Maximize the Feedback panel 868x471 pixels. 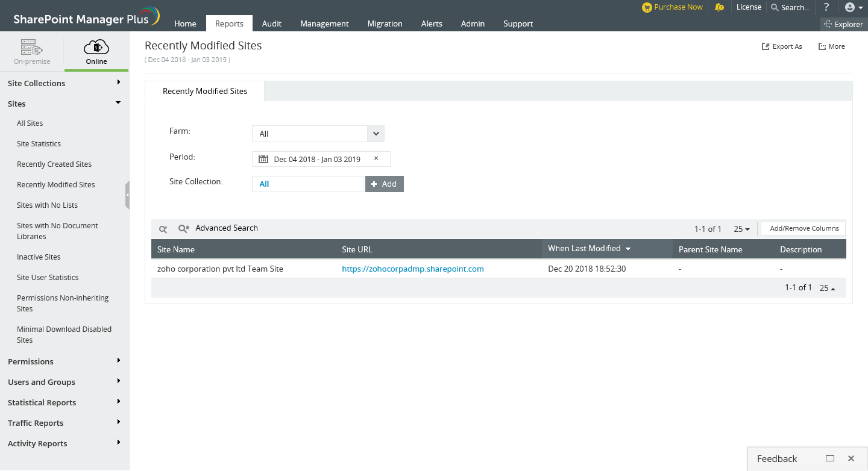point(830,458)
